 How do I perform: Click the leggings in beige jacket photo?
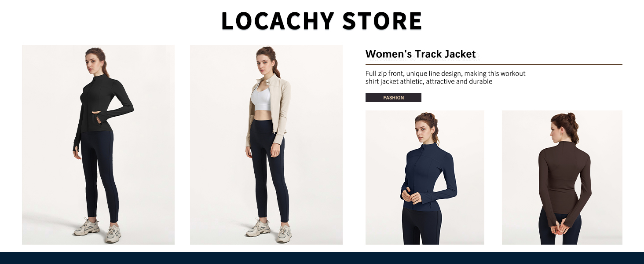(267, 171)
